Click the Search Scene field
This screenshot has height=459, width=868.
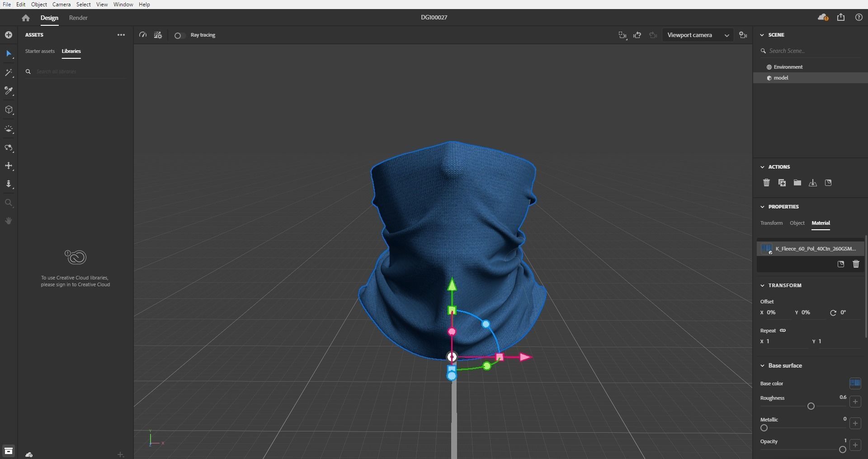[x=810, y=51]
